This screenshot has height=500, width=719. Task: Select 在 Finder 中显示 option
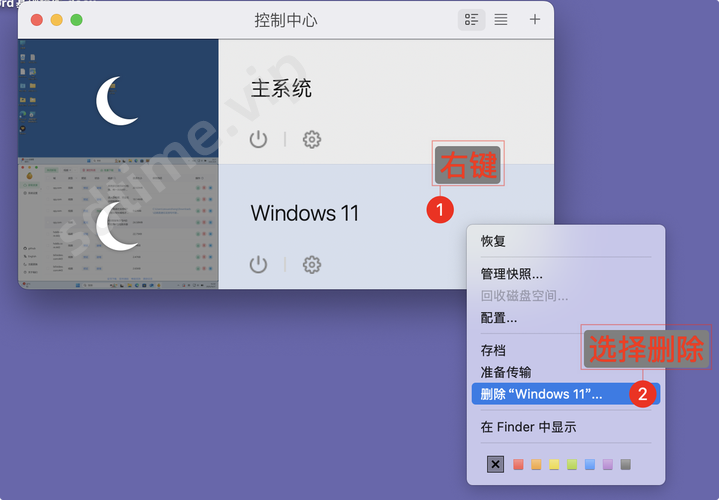(x=528, y=427)
